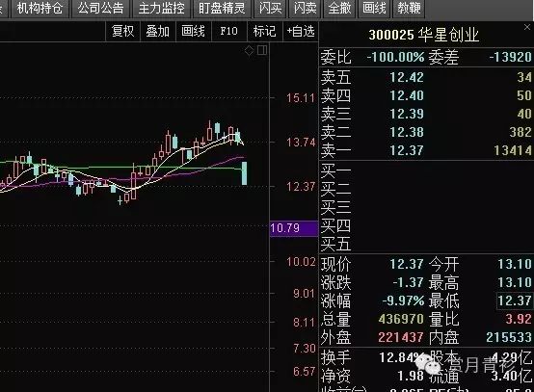Click 卖四 price 12.40
Viewport: 534px width, 392px height.
[x=407, y=95]
